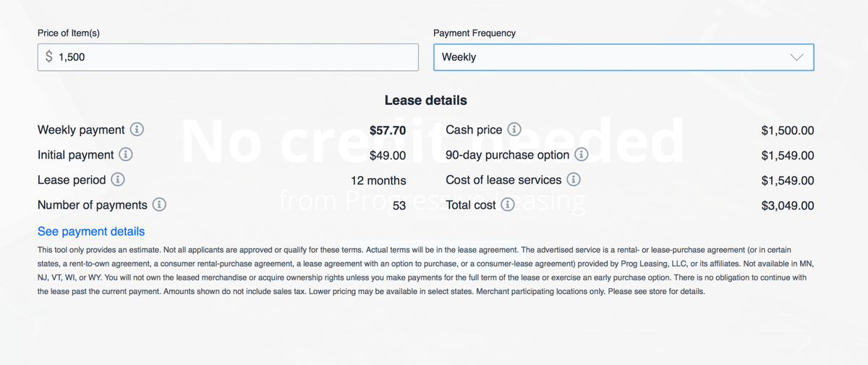Click the $3,049.00 total cost value

(788, 206)
